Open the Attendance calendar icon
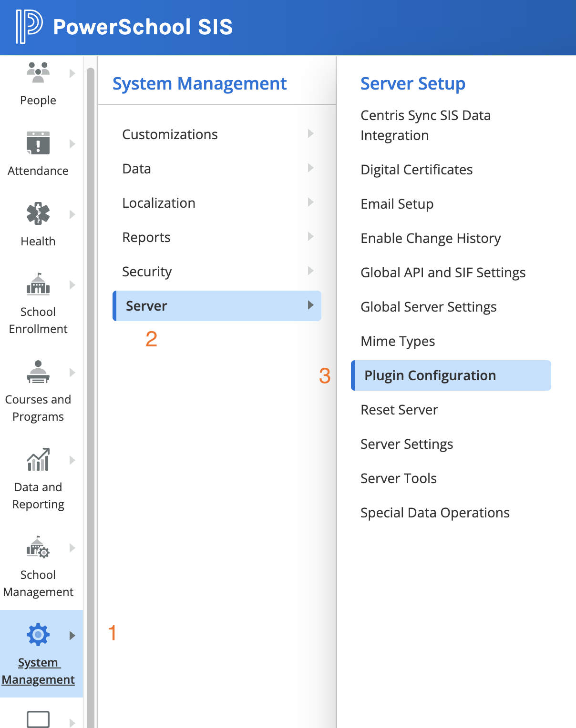Image resolution: width=576 pixels, height=728 pixels. pyautogui.click(x=38, y=143)
